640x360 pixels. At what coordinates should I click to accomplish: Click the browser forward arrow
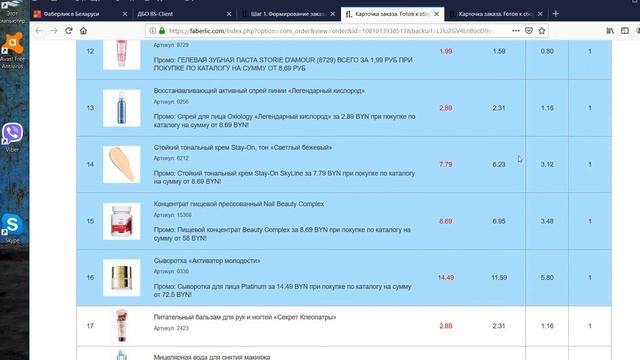pos(54,31)
